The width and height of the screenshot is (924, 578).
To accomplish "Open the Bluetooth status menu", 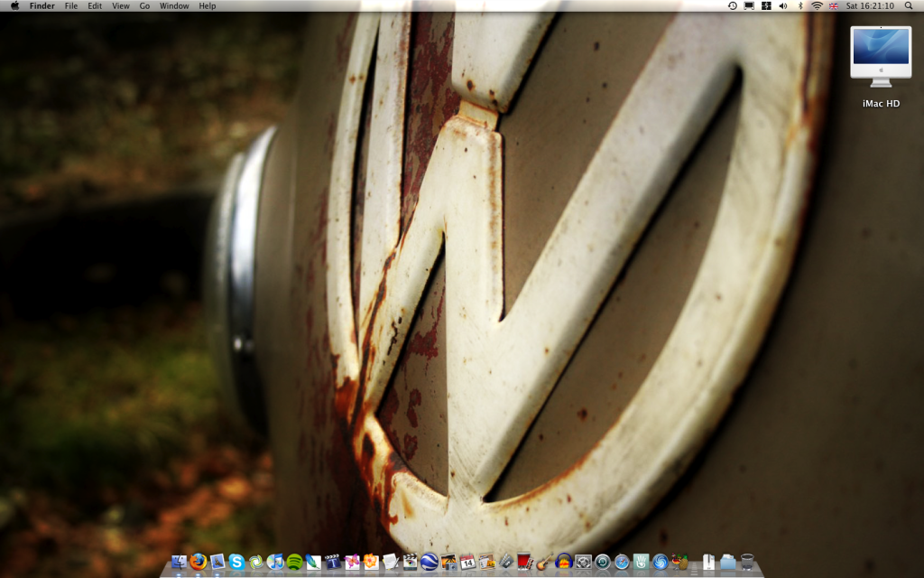I will point(800,6).
